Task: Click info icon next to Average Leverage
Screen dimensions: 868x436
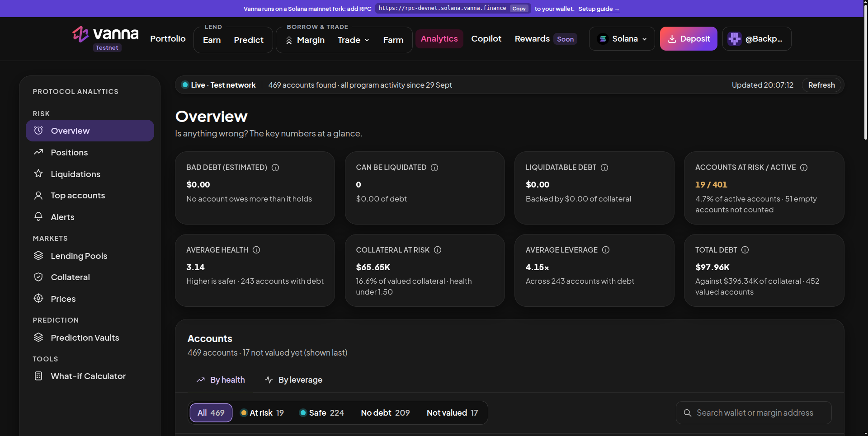Action: coord(606,250)
